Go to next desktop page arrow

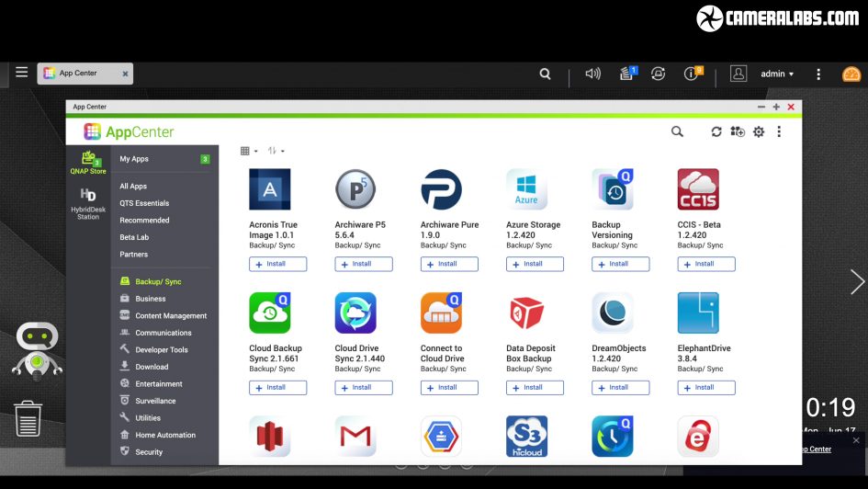pos(857,282)
